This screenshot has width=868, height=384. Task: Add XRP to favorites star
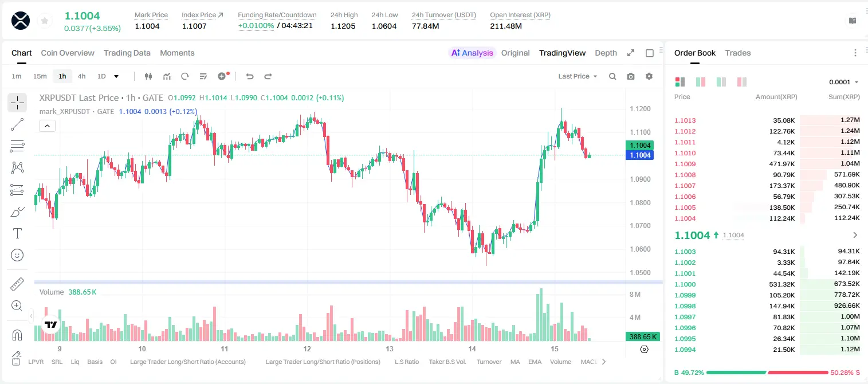click(x=45, y=21)
